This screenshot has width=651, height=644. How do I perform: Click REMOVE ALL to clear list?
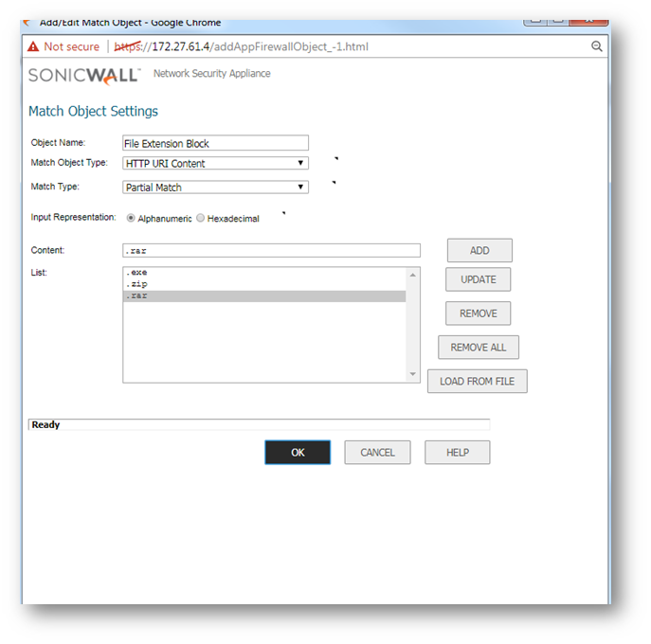tap(478, 348)
